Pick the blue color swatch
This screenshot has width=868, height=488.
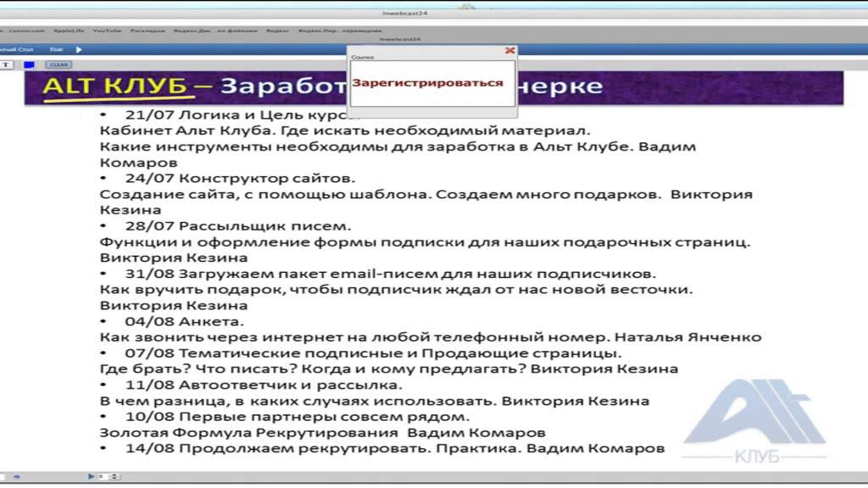pos(29,64)
